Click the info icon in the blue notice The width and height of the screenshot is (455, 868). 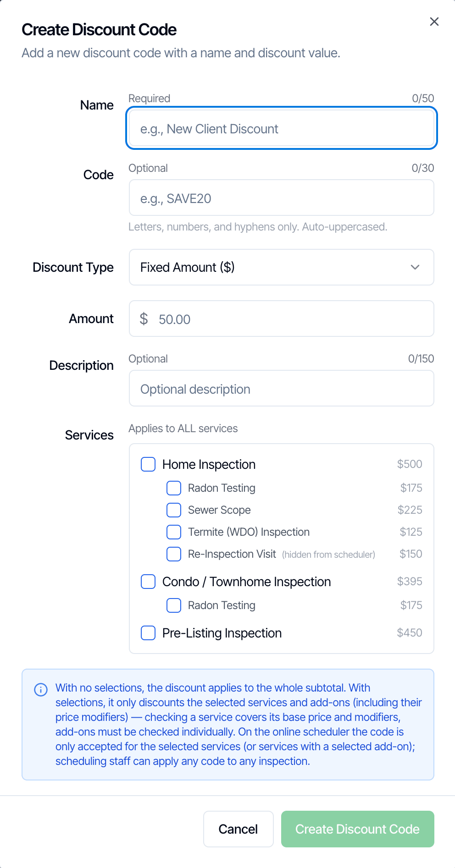point(41,689)
